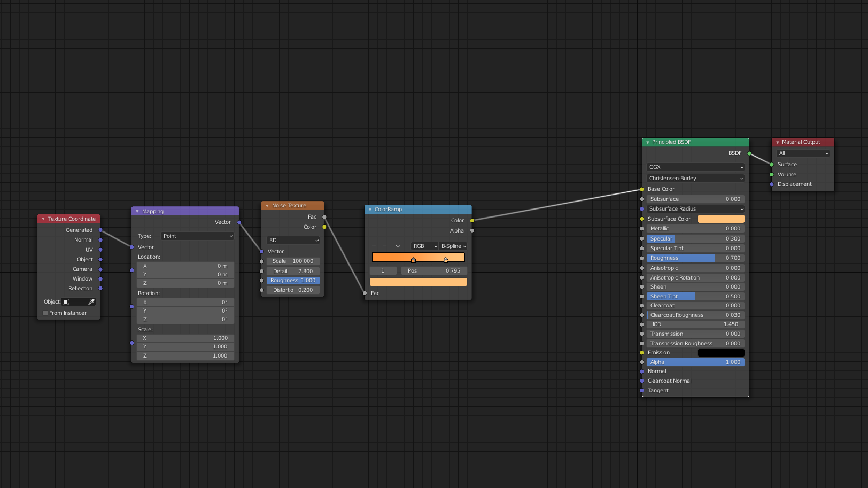Add a new color stop in ColorRamp
The width and height of the screenshot is (868, 488).
(x=374, y=246)
